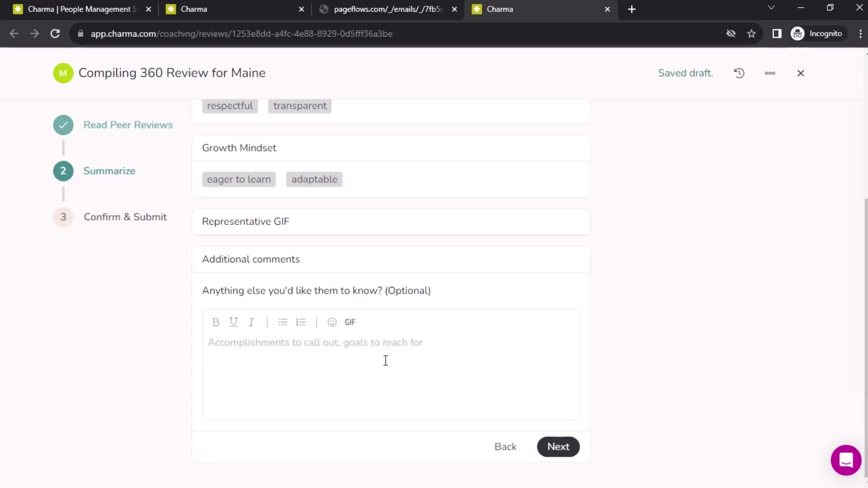Select the eager to learn tag
The height and width of the screenshot is (488, 868).
239,179
